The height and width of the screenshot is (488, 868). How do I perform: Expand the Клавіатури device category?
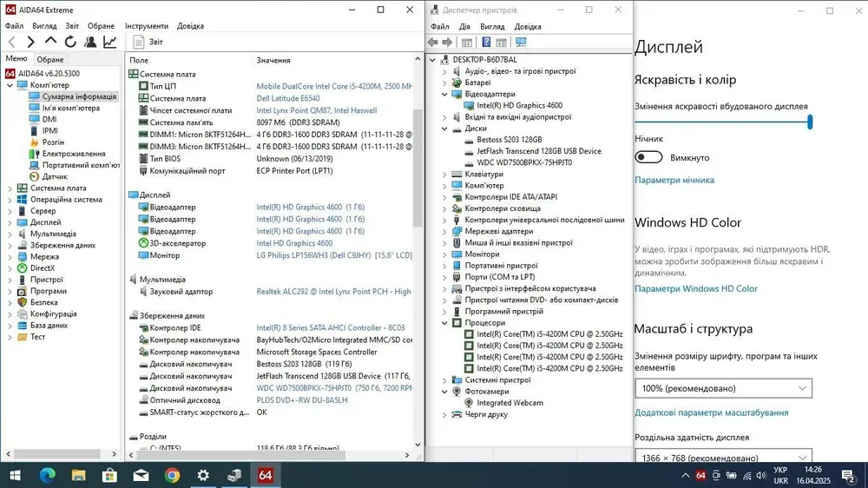click(x=444, y=175)
